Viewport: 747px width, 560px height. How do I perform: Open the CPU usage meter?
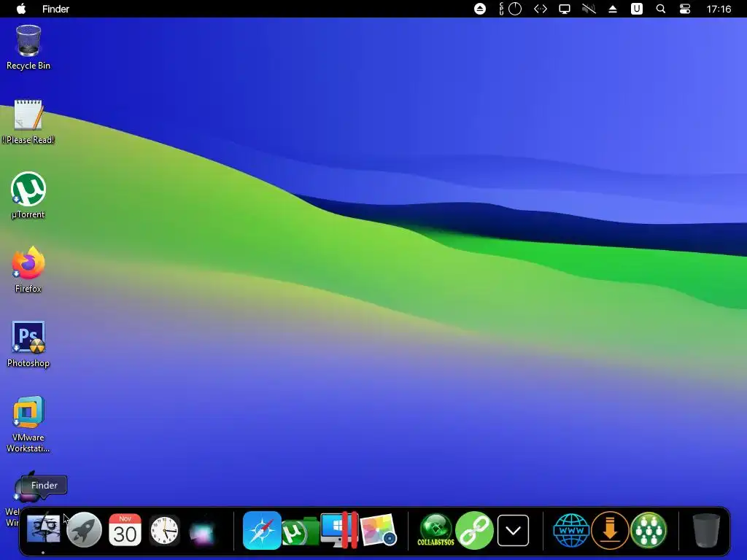pyautogui.click(x=510, y=9)
